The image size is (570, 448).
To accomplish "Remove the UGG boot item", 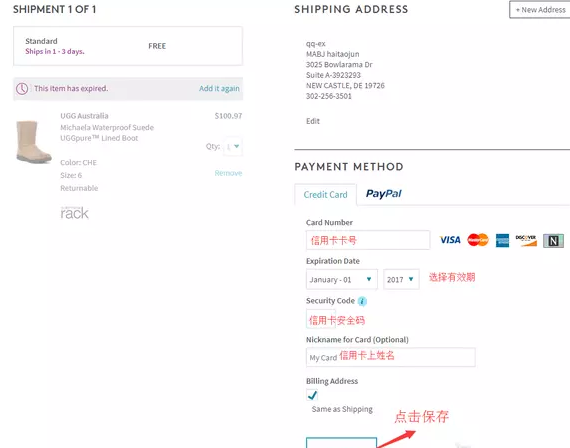I will click(228, 173).
